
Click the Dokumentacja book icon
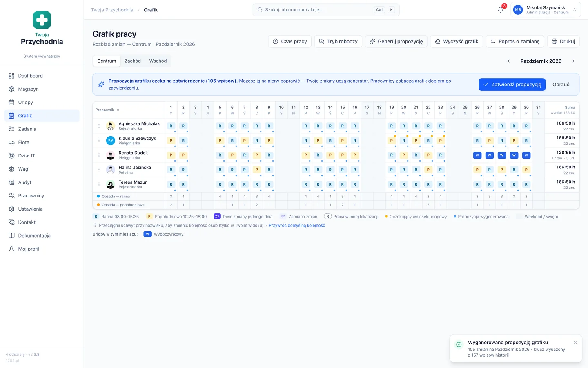[11, 236]
